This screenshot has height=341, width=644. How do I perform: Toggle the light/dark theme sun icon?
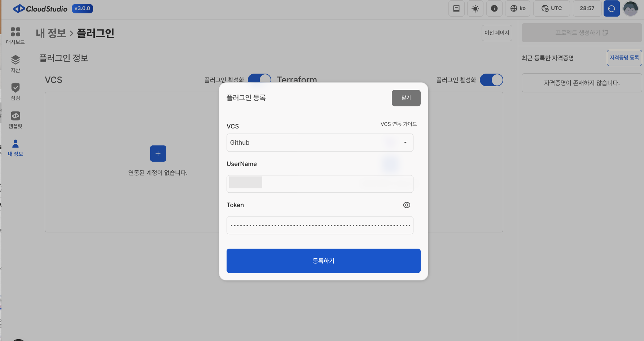coord(475,9)
